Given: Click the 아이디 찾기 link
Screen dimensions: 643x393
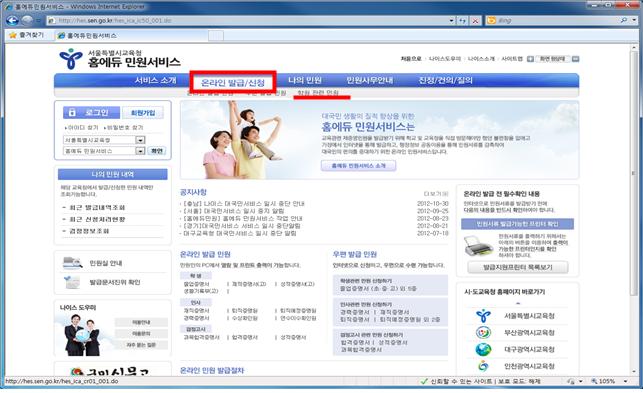Looking at the screenshot, I should tap(83, 128).
